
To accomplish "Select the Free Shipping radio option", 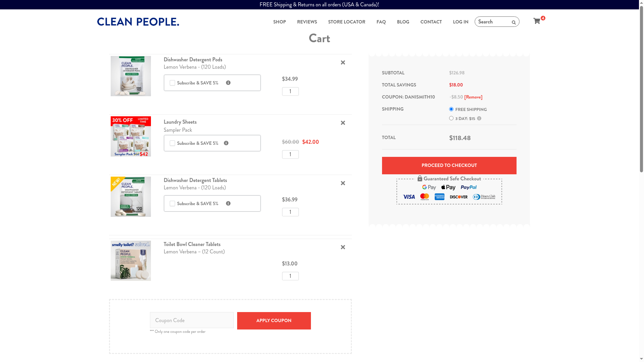I will (451, 109).
